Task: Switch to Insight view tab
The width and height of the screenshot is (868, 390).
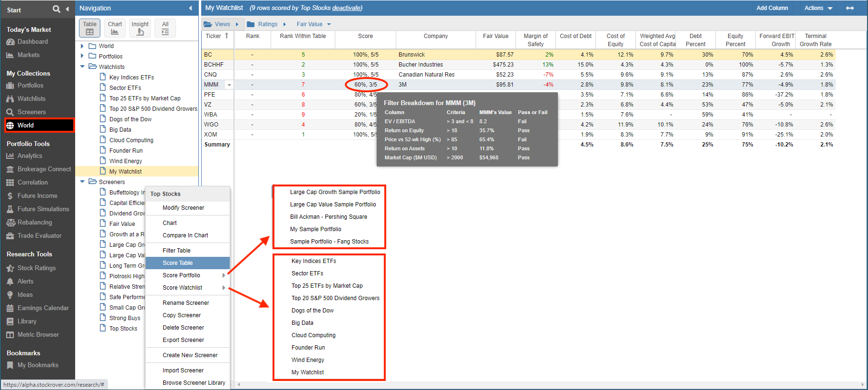Action: pos(140,28)
